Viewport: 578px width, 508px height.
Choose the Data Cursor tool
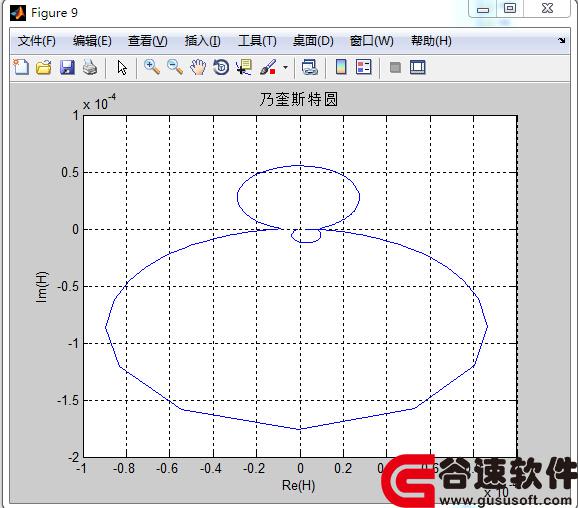pyautogui.click(x=244, y=67)
